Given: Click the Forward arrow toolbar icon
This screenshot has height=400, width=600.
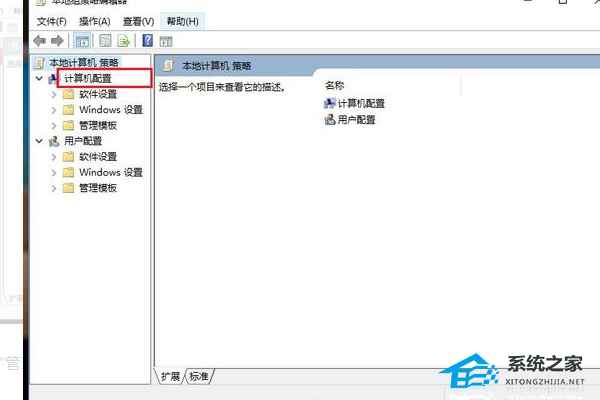Looking at the screenshot, I should point(57,41).
